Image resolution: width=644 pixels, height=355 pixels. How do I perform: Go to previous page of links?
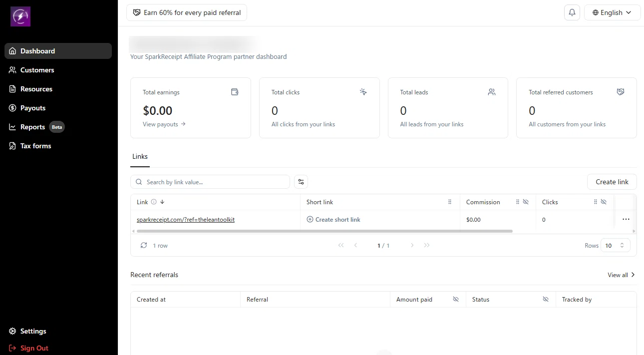coord(355,245)
